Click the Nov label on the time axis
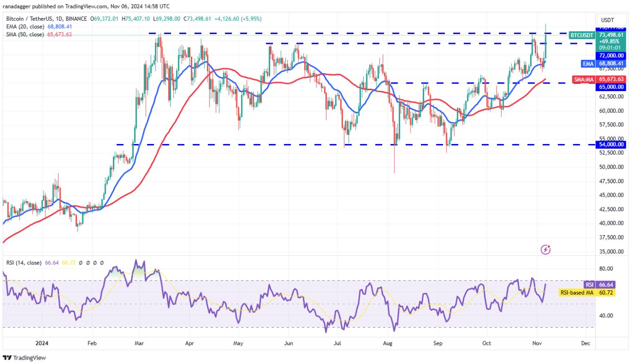This screenshot has width=633, height=364. tap(537, 344)
